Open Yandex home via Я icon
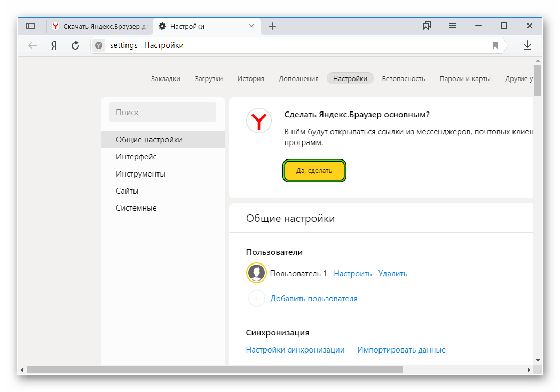 pyautogui.click(x=53, y=45)
